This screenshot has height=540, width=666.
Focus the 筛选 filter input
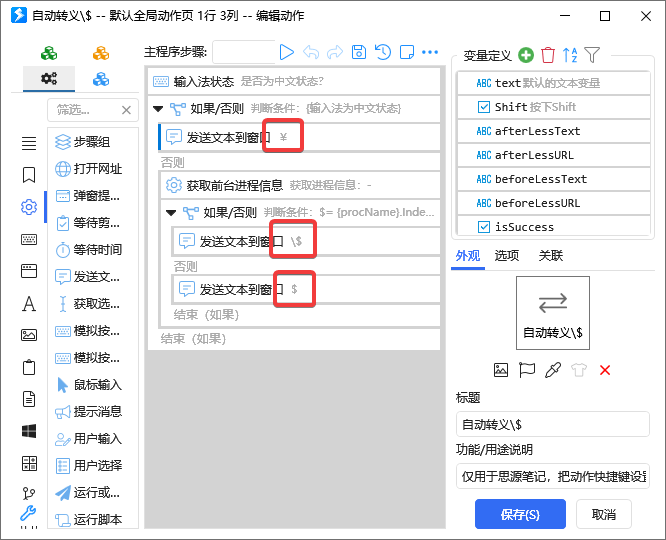pyautogui.click(x=85, y=110)
